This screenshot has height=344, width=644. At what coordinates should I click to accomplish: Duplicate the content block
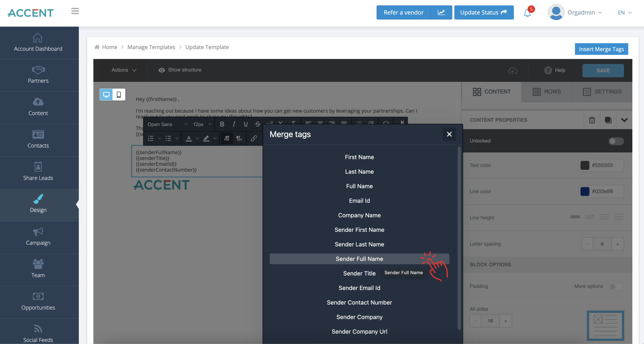pos(608,120)
